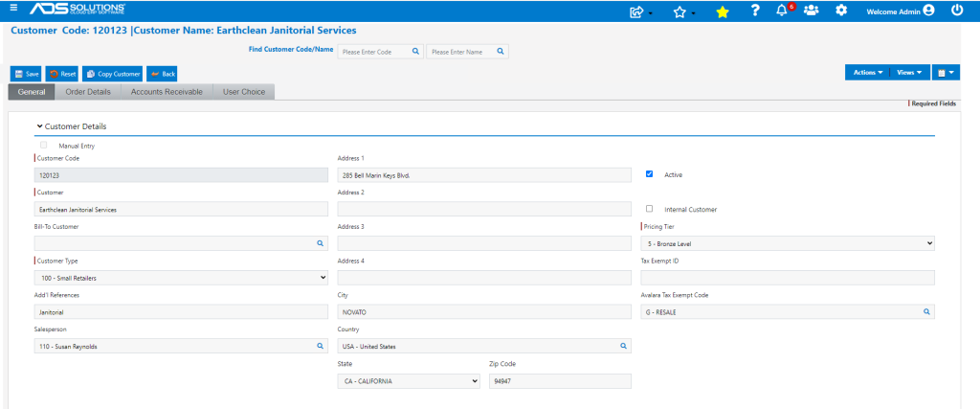Click Avalara Tax Exempt Code lookup magnifier

(926, 310)
